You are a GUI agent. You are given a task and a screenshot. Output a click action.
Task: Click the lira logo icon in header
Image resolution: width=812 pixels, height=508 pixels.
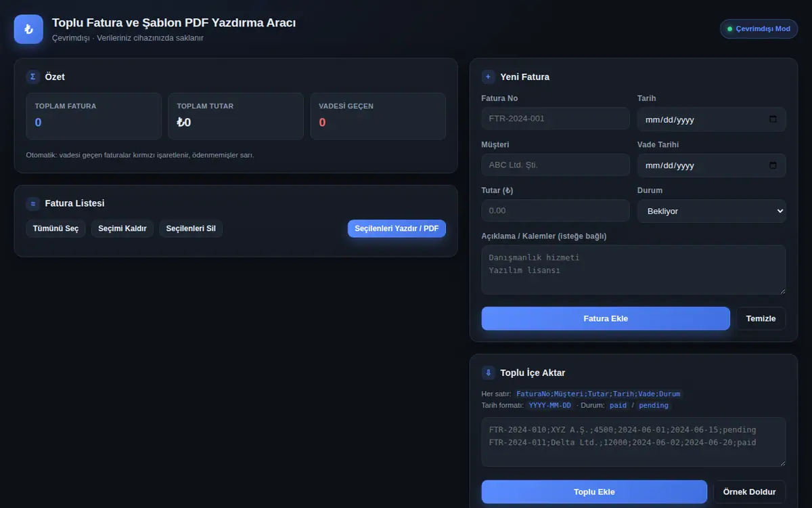tap(28, 29)
